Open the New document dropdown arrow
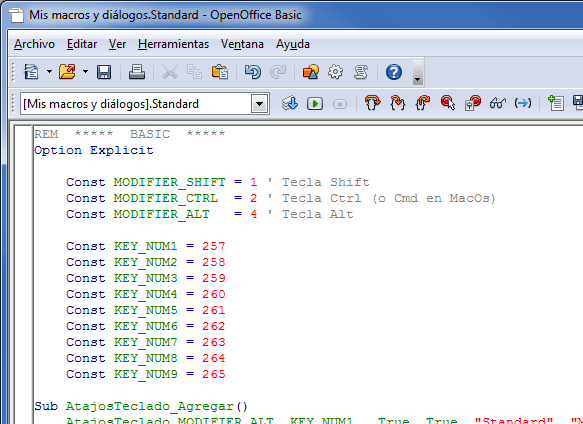This screenshot has height=424, width=583. pyautogui.click(x=49, y=72)
